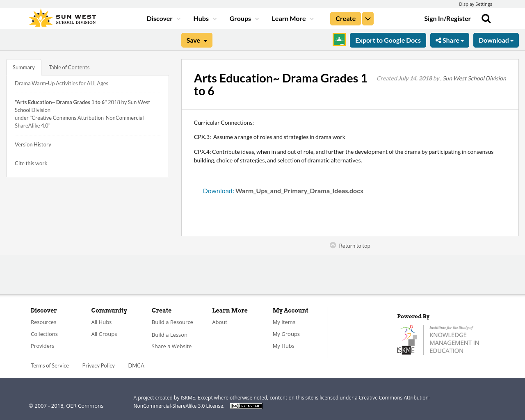This screenshot has height=420, width=525.
Task: Select the Sun West School Division logo
Action: pos(62,17)
